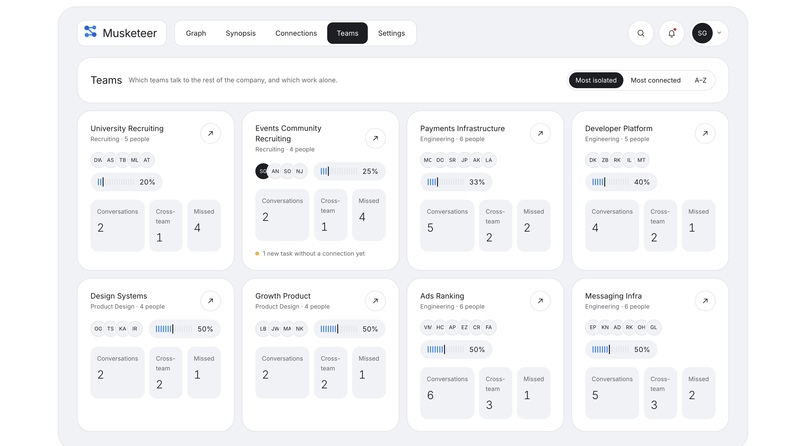This screenshot has height=446, width=806.
Task: Click Conversations tile in Payments Infrastructure card
Action: (x=447, y=226)
